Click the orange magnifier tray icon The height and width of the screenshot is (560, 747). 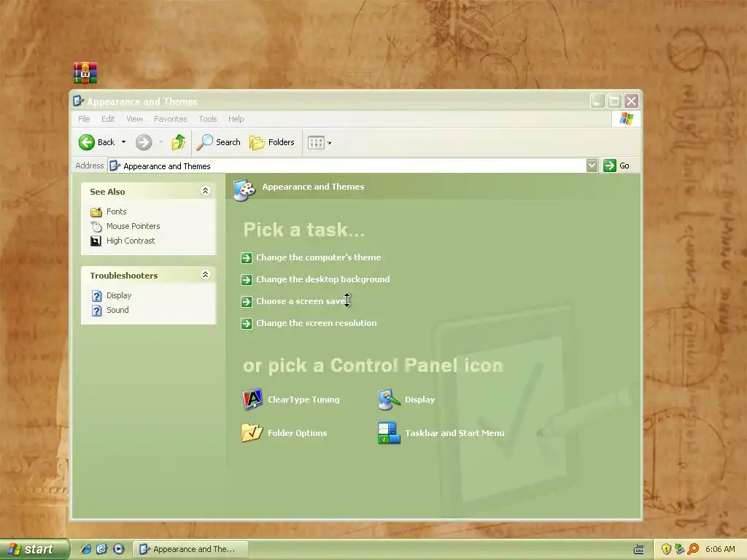(693, 549)
